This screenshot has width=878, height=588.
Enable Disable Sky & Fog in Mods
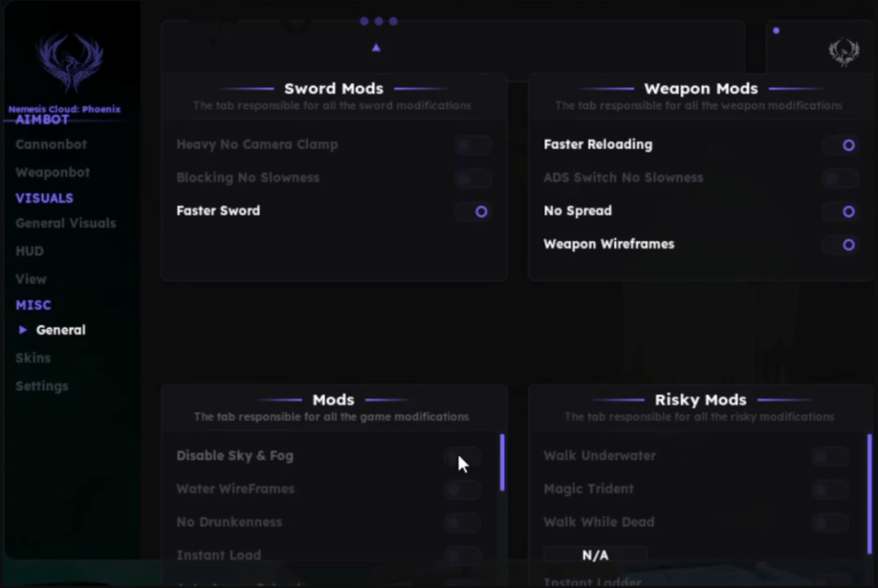(x=463, y=456)
